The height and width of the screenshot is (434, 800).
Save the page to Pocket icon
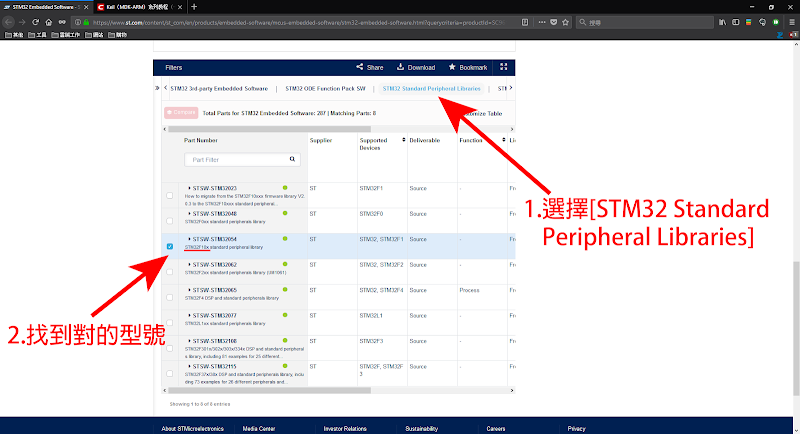[554, 22]
